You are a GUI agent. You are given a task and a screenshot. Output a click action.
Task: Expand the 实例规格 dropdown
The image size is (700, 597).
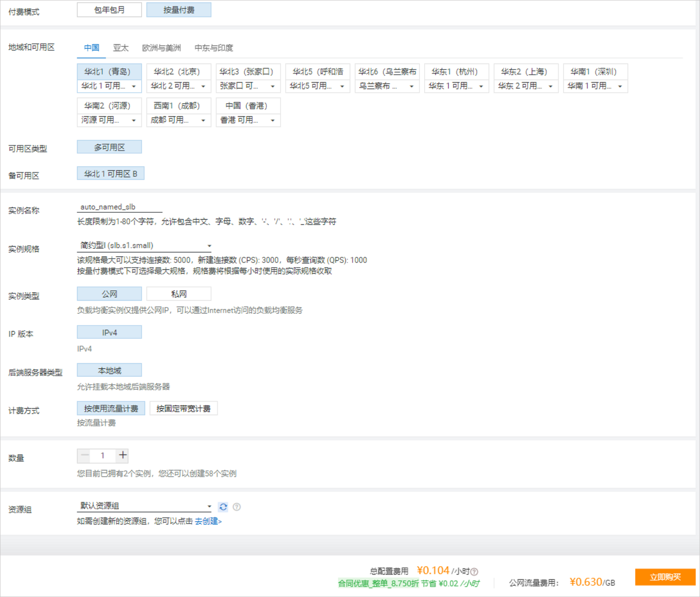point(144,246)
